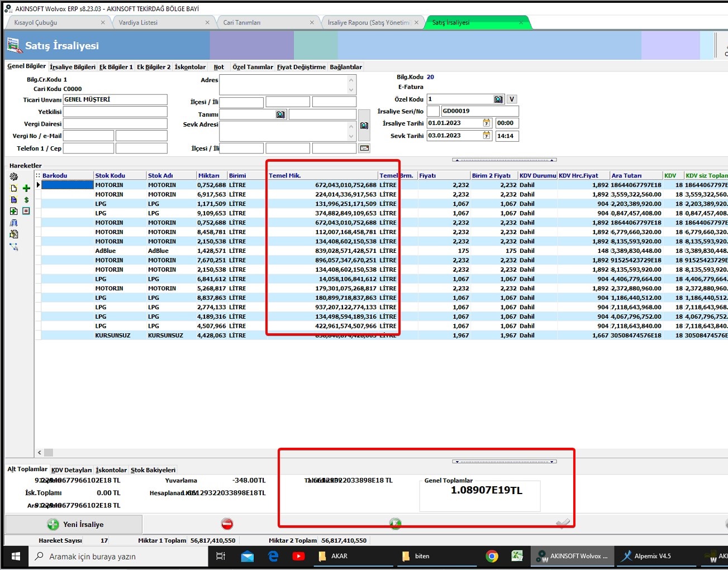Open the Ek Bilgiler 2 tab

(x=154, y=67)
